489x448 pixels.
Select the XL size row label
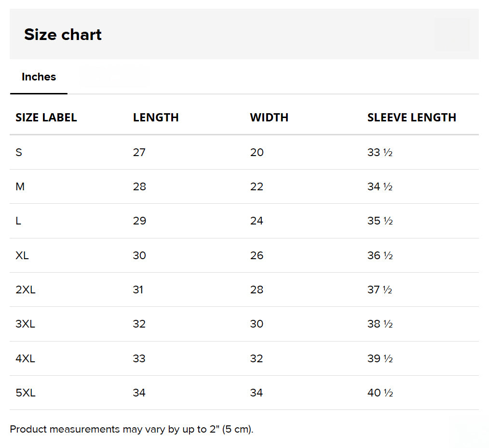(22, 256)
